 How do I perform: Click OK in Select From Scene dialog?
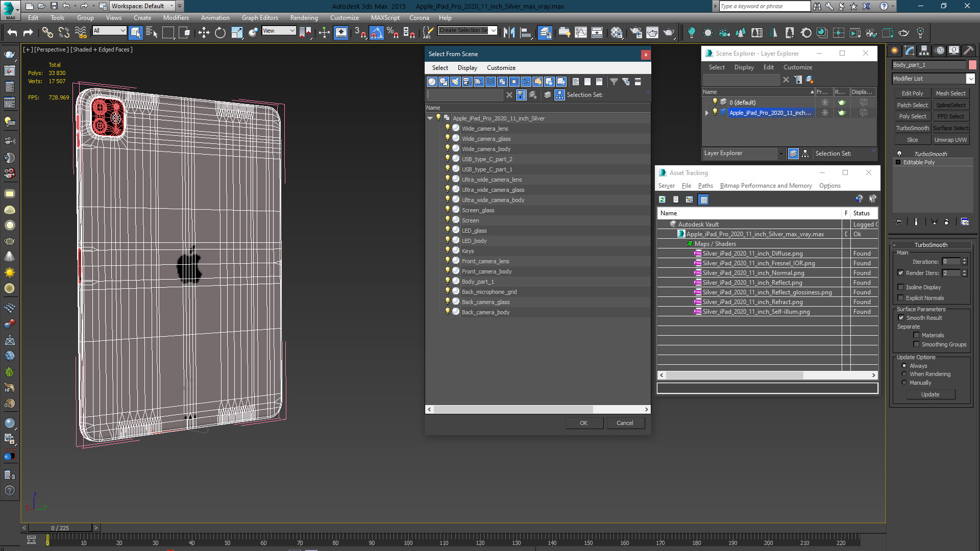point(583,423)
